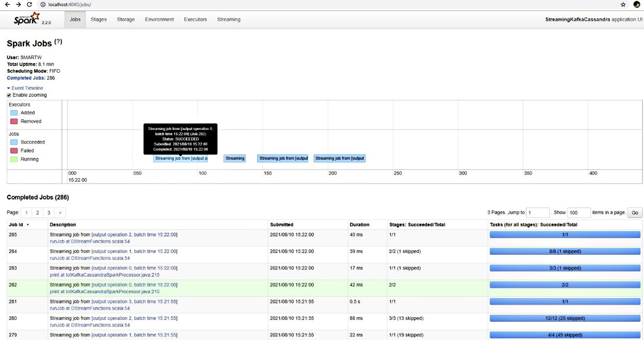Click the third timeline job block near 150

click(283, 159)
